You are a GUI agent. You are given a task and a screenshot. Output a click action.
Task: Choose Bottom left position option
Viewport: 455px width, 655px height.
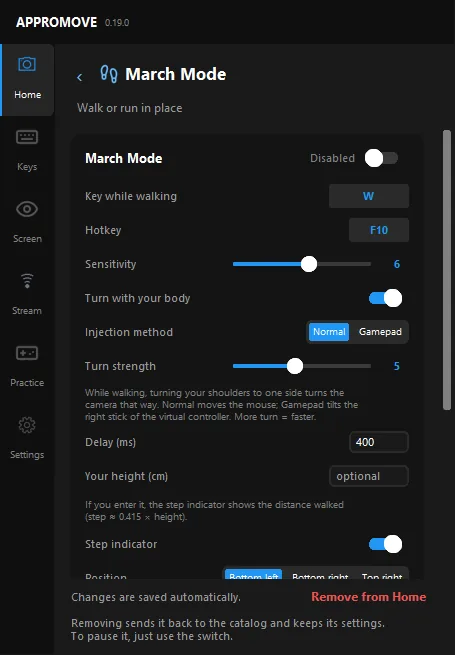254,574
